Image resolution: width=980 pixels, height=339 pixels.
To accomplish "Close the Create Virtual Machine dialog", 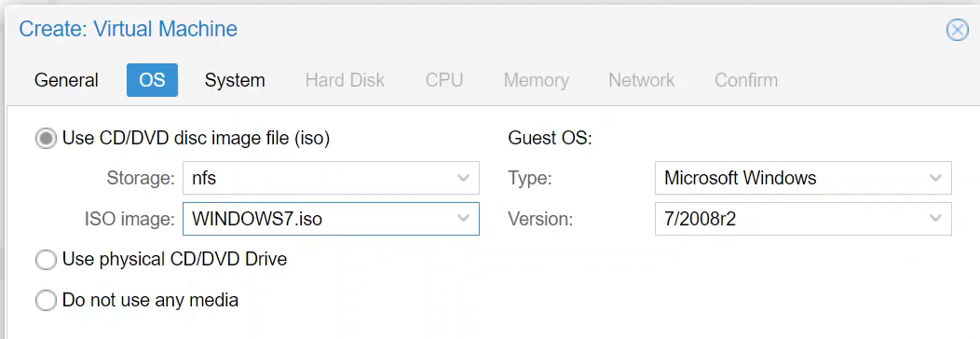I will pyautogui.click(x=957, y=30).
